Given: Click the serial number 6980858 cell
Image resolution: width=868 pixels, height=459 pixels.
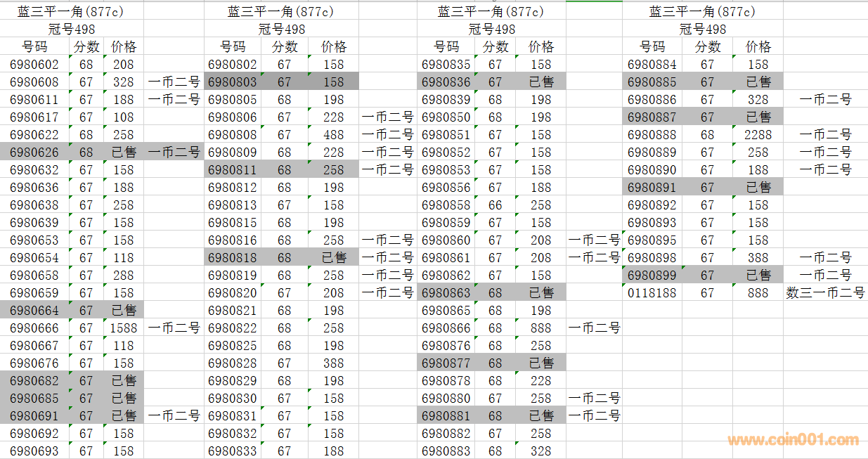Looking at the screenshot, I should (446, 205).
